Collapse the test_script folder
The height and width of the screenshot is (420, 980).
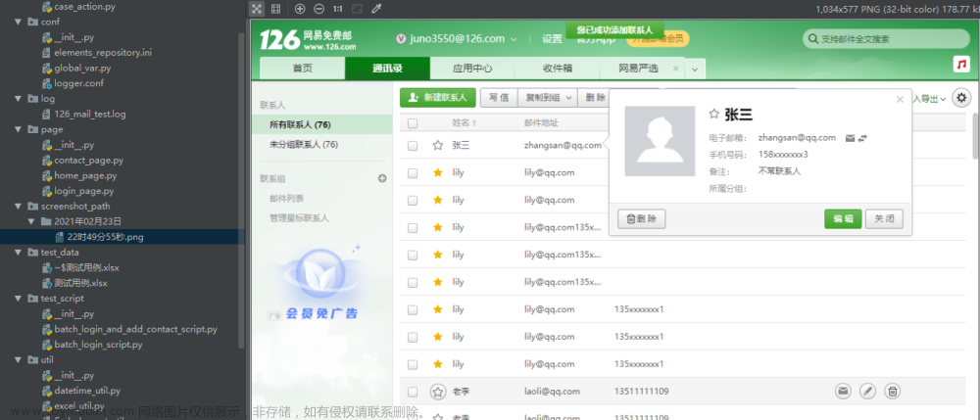[x=18, y=299]
